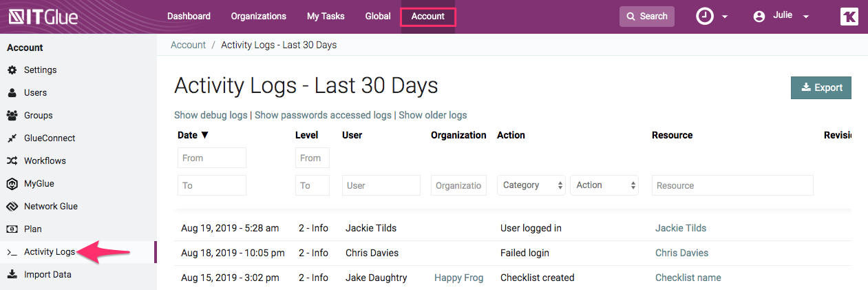Click the Activity Logs terminal icon

click(x=12, y=253)
